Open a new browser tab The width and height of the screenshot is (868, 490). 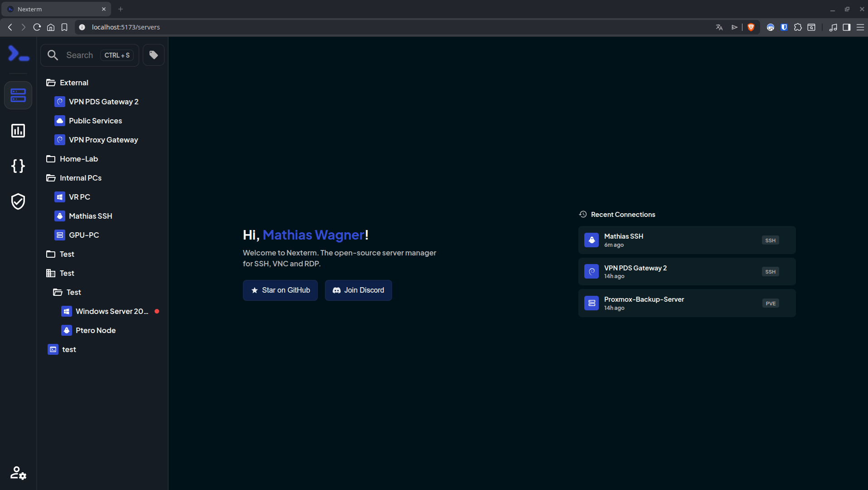tap(121, 9)
